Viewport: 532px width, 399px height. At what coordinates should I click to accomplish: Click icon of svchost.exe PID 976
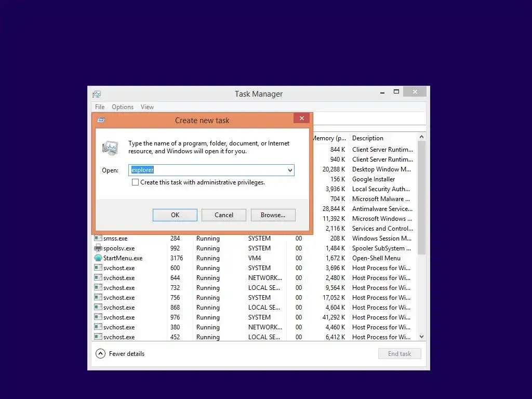[x=98, y=317]
